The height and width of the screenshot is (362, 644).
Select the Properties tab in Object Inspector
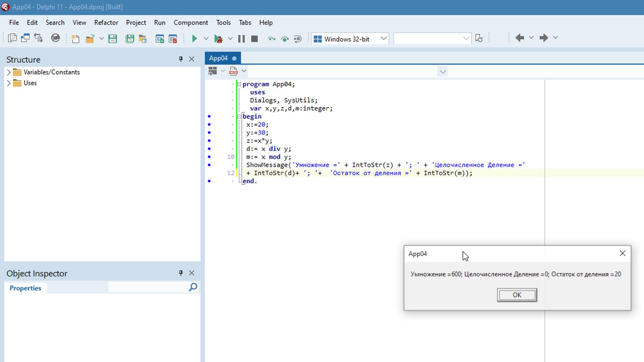(25, 288)
